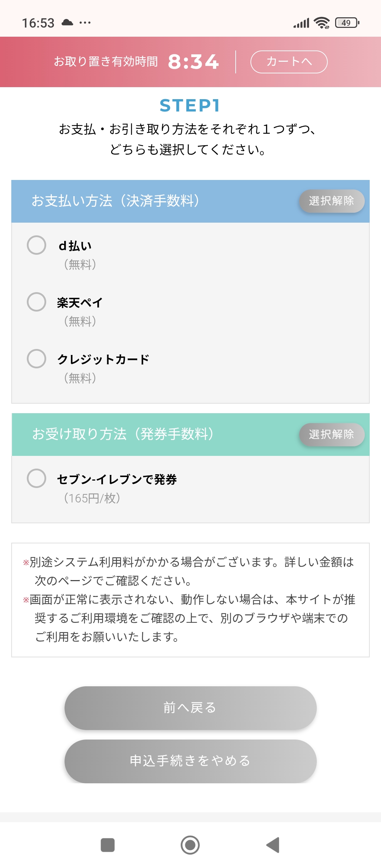Viewport: 381px width, 868px height.
Task: Tap the カートへ button
Action: pos(289,62)
